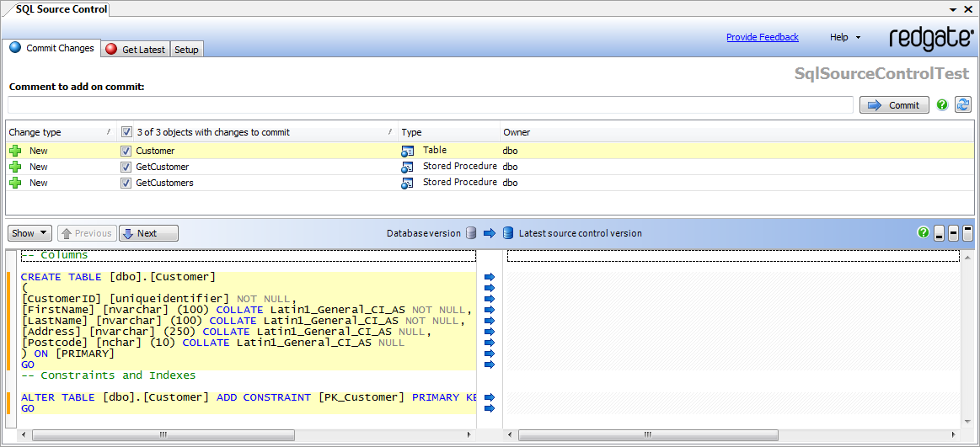This screenshot has height=447, width=980.
Task: Switch to the Get Latest tab
Action: coord(136,50)
